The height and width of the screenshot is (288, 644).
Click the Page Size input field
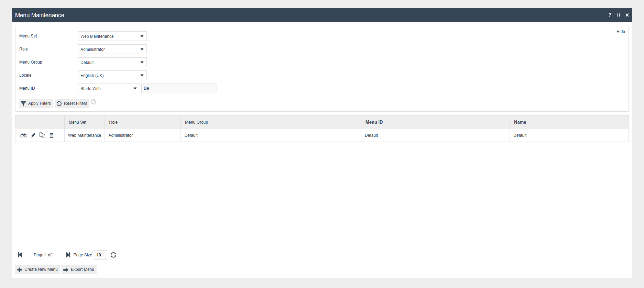pos(100,255)
